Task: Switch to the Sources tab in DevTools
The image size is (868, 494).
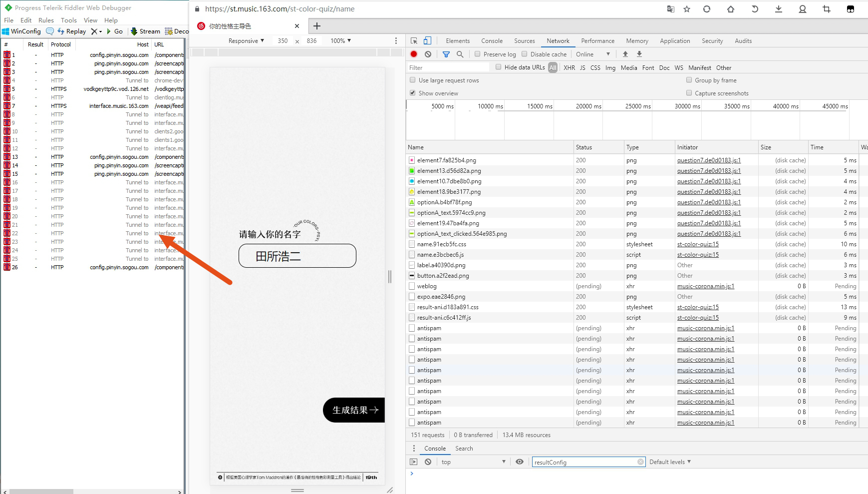Action: tap(525, 41)
